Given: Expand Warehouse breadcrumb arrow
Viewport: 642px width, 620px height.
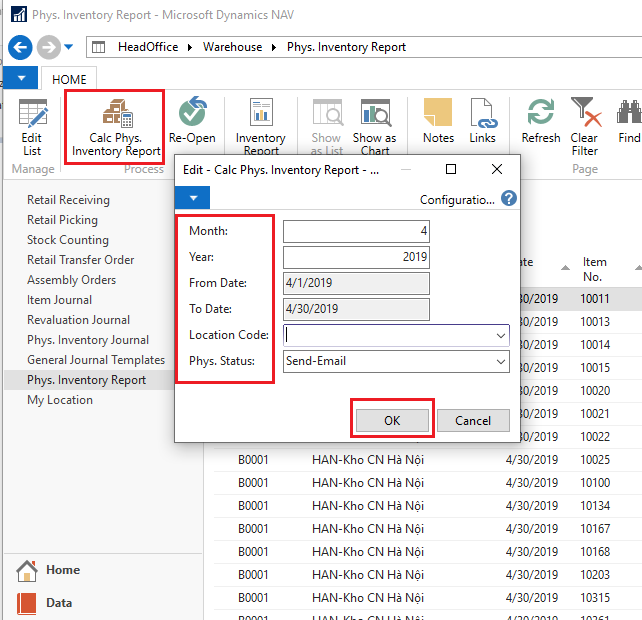Looking at the screenshot, I should [x=274, y=48].
